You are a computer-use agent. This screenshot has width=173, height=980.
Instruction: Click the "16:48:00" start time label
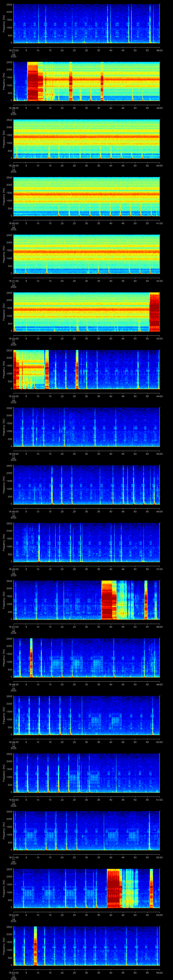(13, 684)
